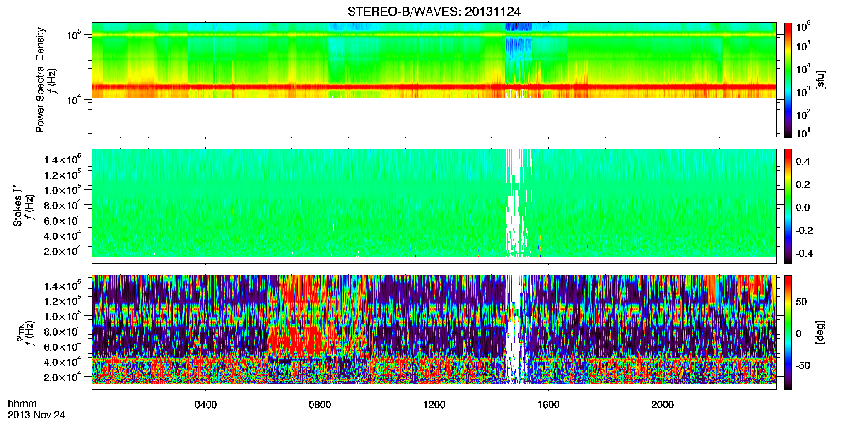Click the 1200 time tick label
868x447 pixels.
434,404
